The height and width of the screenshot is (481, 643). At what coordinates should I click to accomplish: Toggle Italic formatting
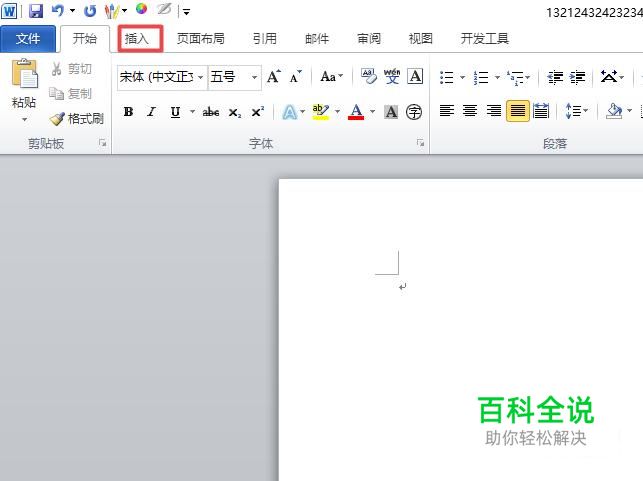(152, 112)
